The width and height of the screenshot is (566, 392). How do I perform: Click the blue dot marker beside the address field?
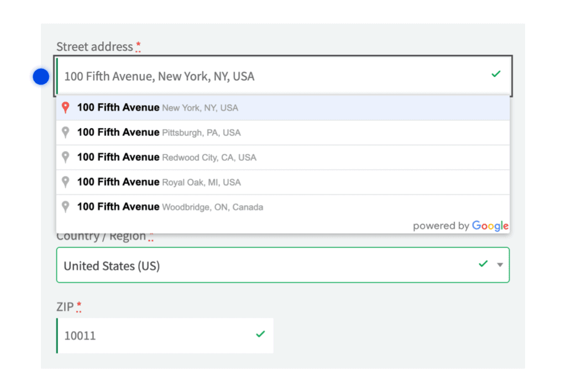tap(41, 76)
